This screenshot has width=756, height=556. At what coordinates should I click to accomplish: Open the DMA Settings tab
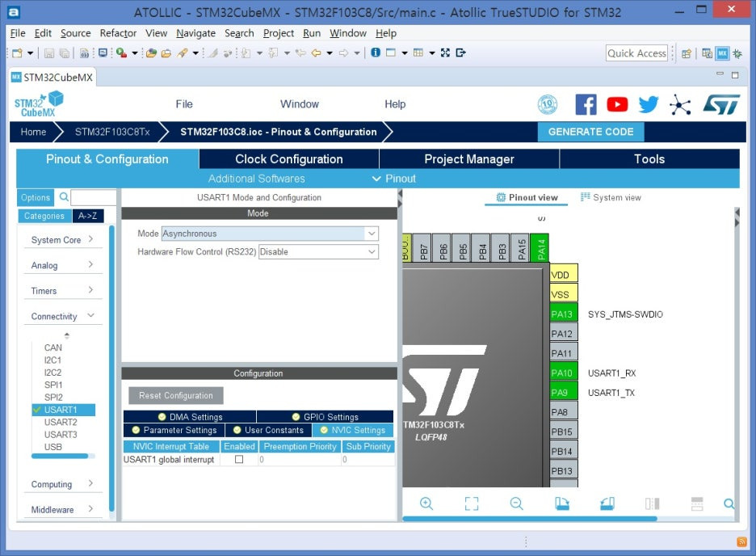190,417
